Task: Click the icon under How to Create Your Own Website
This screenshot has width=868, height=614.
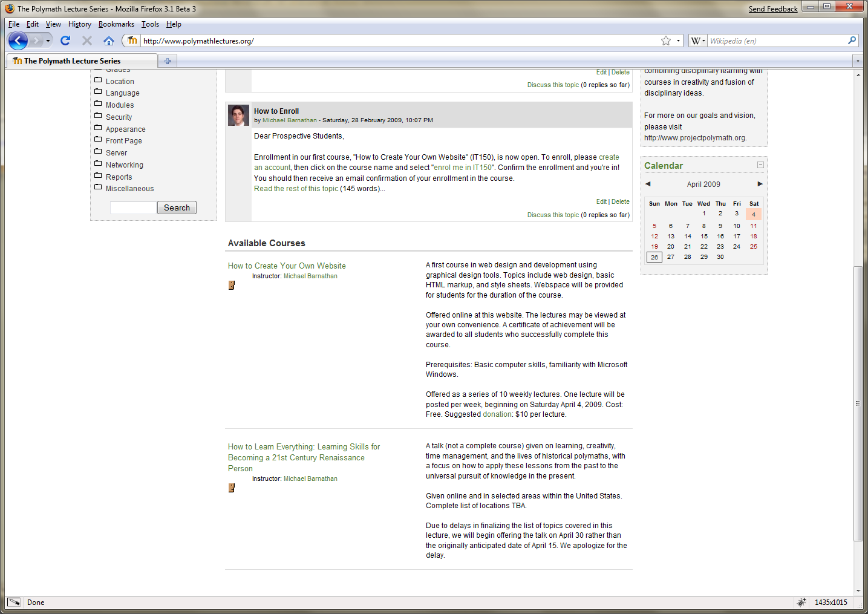Action: pos(231,285)
